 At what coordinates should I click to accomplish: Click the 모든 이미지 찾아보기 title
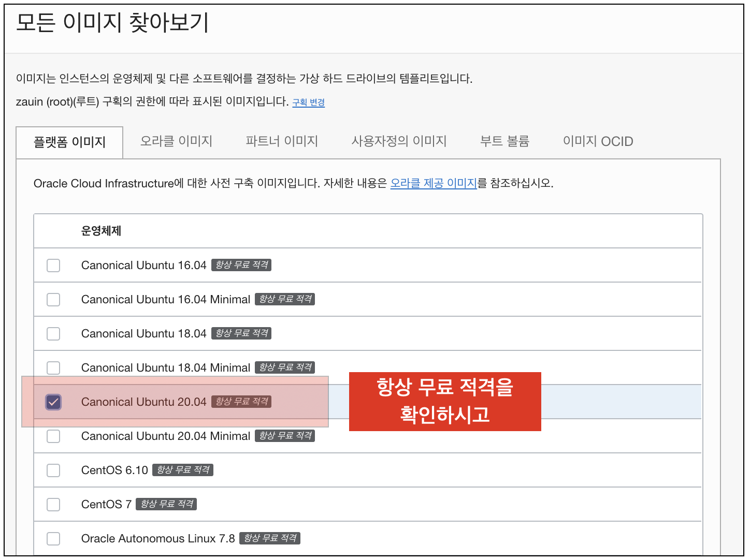click(112, 23)
